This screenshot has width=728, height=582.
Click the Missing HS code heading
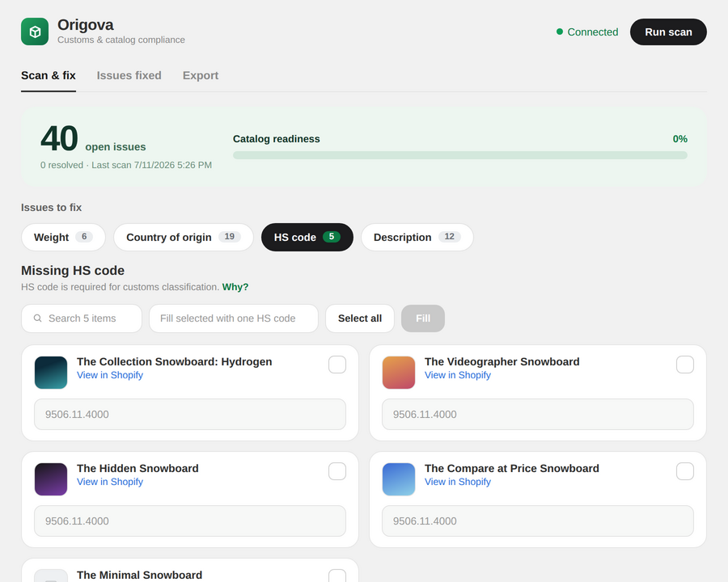[73, 271]
